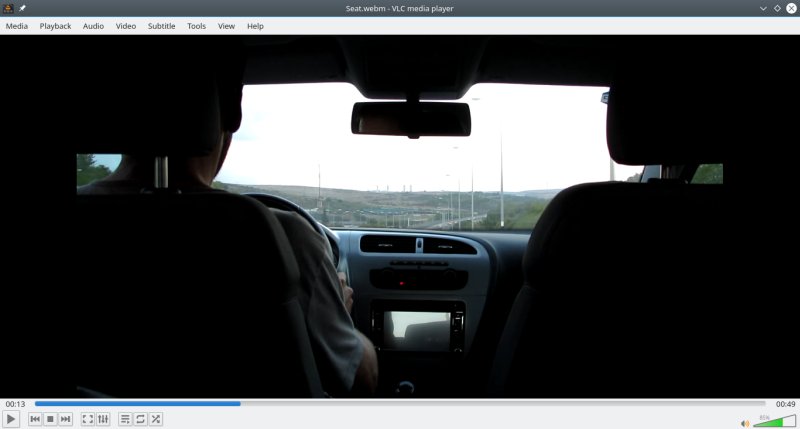Click the 00:49 total time label
800x429 pixels.
click(x=785, y=404)
